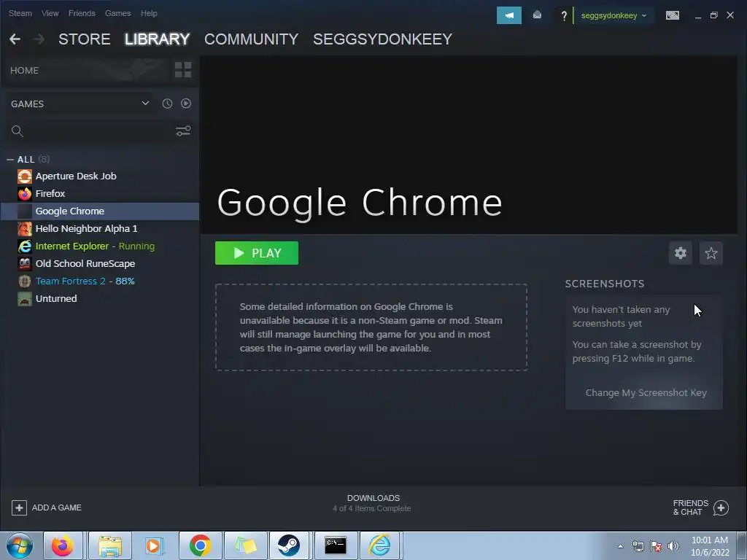Go back with the left arrow
The image size is (747, 560).
15,39
